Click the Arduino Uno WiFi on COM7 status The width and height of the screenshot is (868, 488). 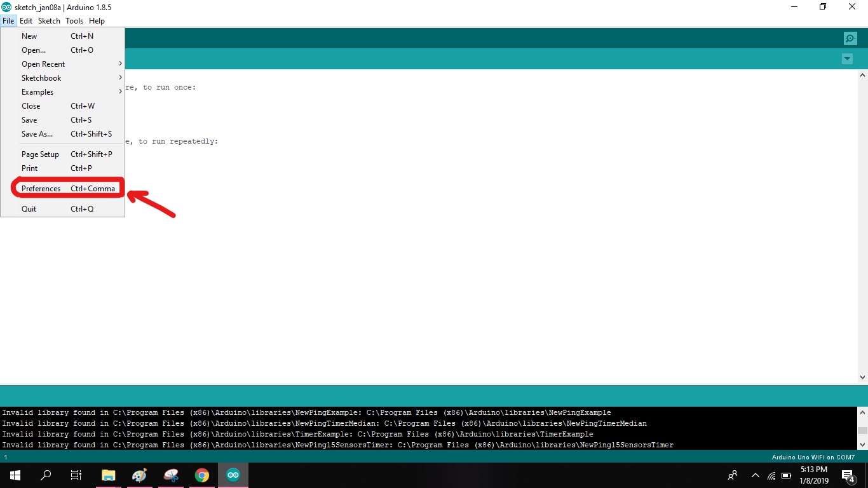pyautogui.click(x=813, y=457)
